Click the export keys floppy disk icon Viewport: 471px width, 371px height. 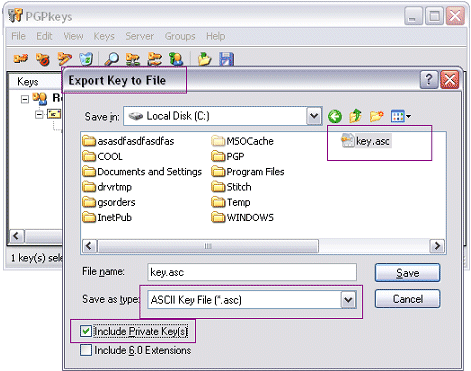coord(226,59)
